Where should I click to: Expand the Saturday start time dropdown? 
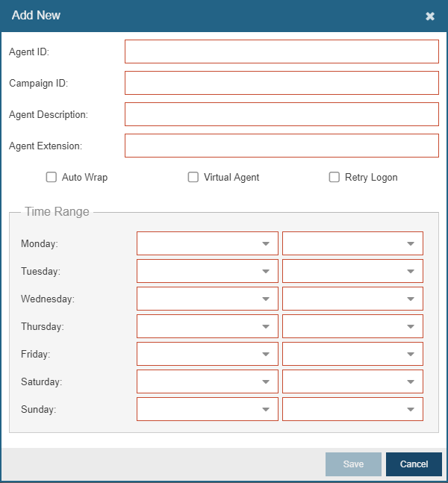click(208, 381)
